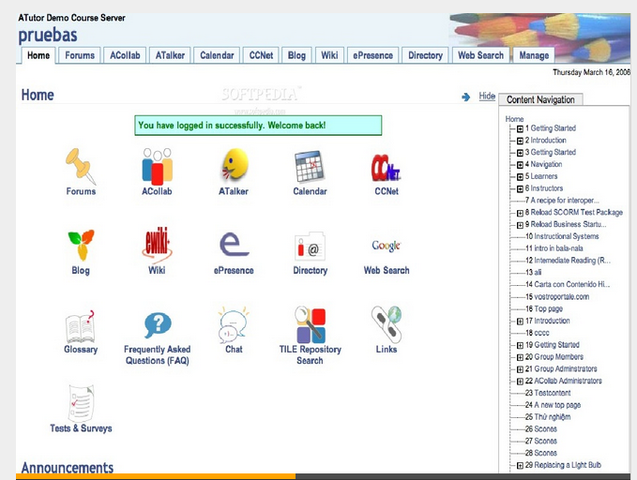Switch to the ePresence tab
Viewport: 637px width, 480px height.
(x=373, y=56)
